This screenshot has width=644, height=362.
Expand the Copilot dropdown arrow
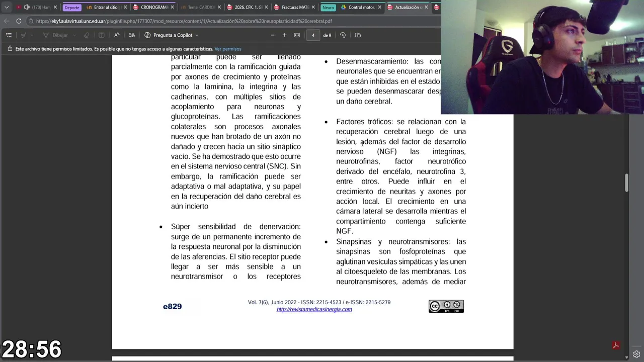click(x=197, y=35)
